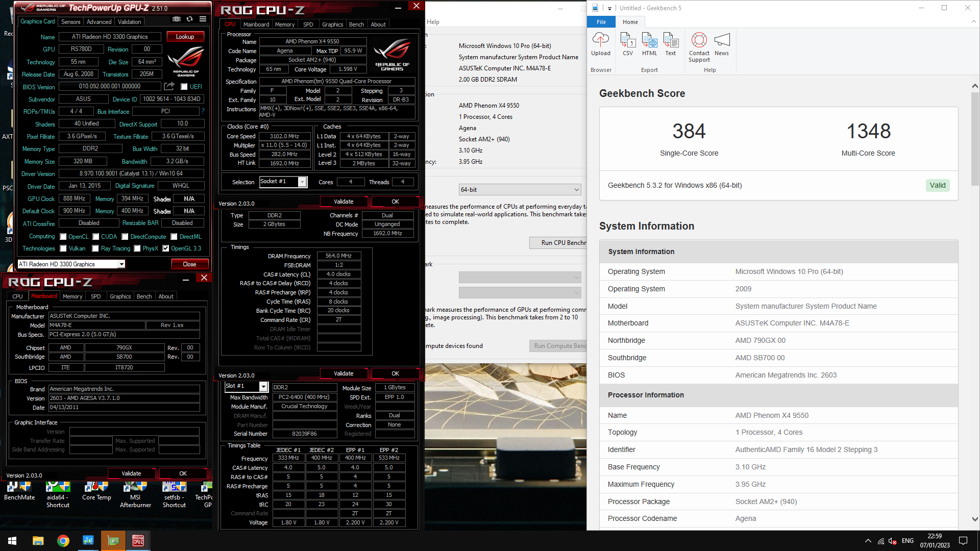Click the Bus Interface question mark icon
Image resolution: width=980 pixels, height=551 pixels.
pos(203,111)
